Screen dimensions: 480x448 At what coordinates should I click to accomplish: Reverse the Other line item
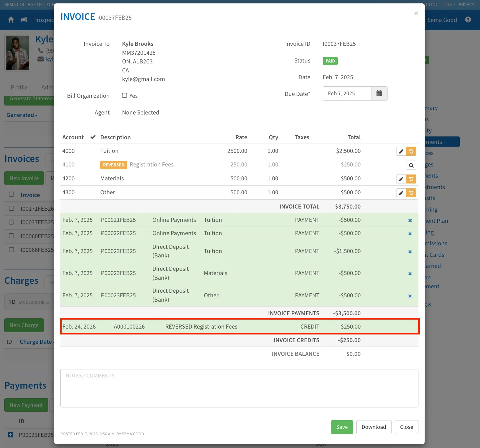click(411, 193)
